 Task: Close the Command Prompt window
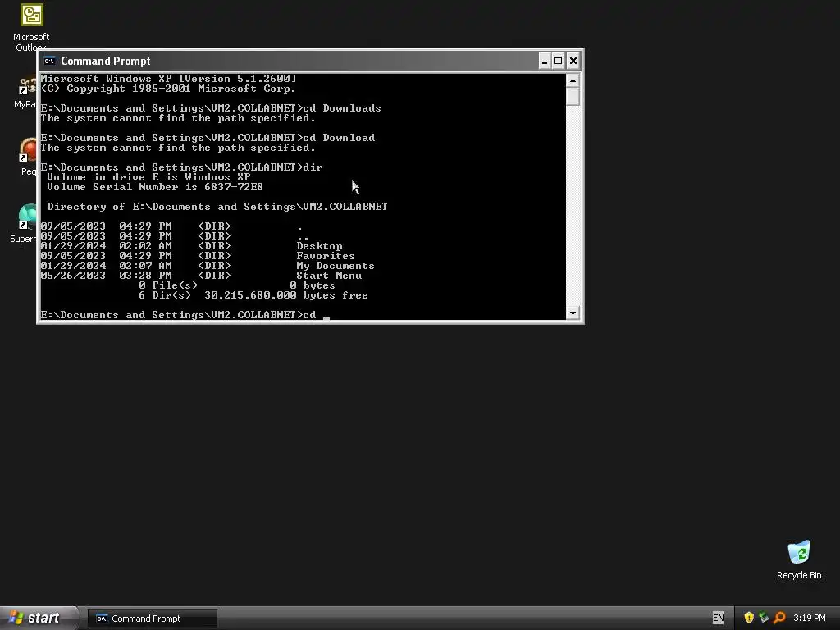573,61
